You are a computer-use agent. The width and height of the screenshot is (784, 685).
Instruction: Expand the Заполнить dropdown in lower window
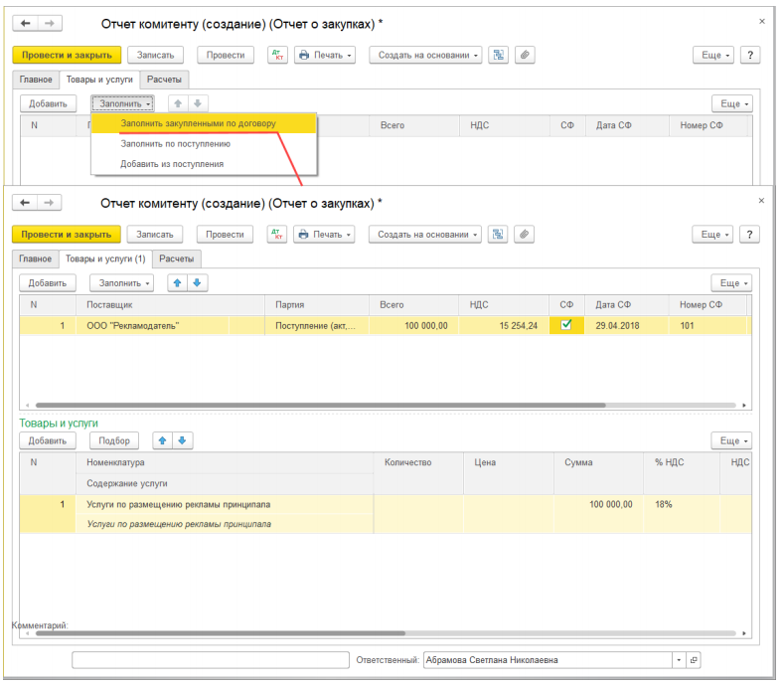[x=121, y=282]
